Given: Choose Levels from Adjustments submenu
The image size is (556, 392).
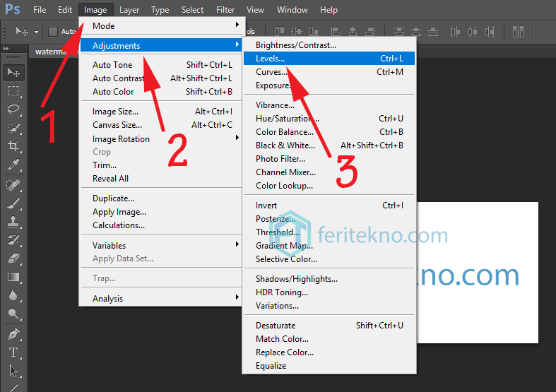Looking at the screenshot, I should (x=329, y=58).
